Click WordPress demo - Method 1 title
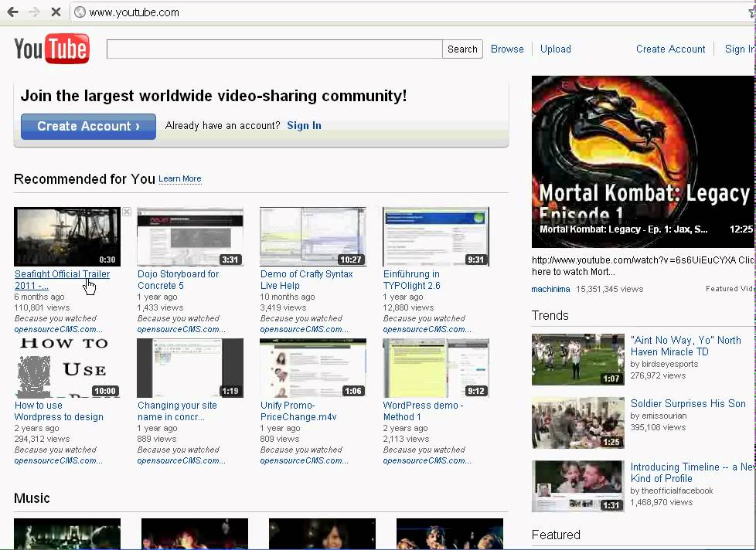 423,411
